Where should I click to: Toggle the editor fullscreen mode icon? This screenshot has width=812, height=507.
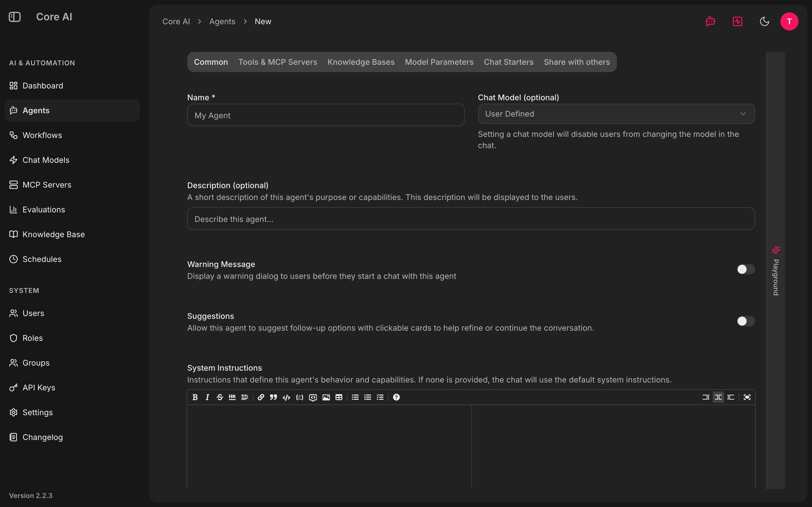point(747,397)
